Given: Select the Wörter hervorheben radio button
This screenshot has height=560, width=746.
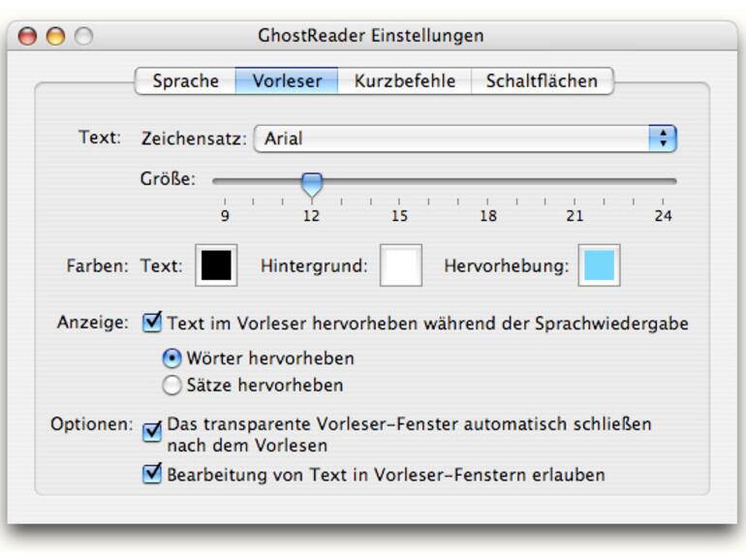Looking at the screenshot, I should [171, 358].
